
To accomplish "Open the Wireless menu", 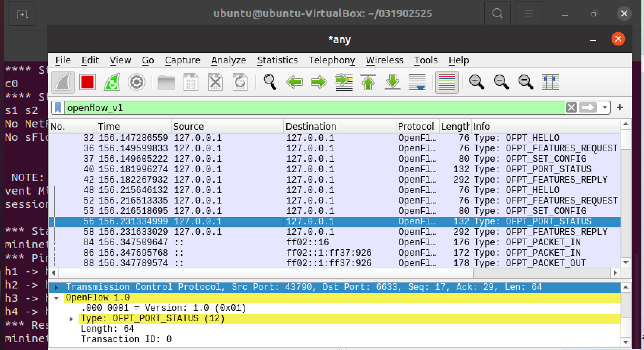I will click(x=385, y=60).
